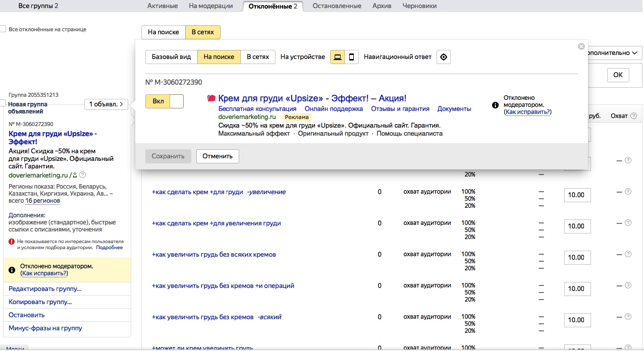Click info icon in yellow rejection notice
The height and width of the screenshot is (351, 644).
tap(13, 270)
